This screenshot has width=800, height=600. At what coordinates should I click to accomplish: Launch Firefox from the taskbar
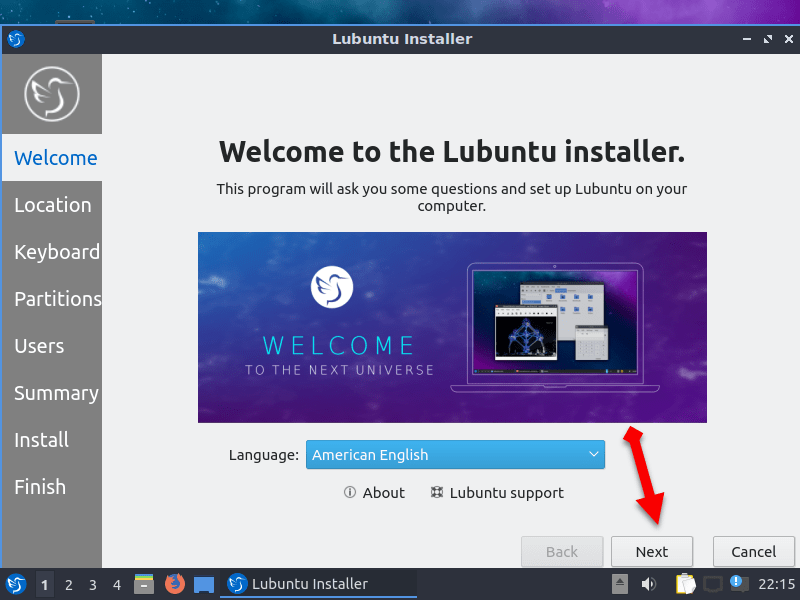tap(175, 584)
